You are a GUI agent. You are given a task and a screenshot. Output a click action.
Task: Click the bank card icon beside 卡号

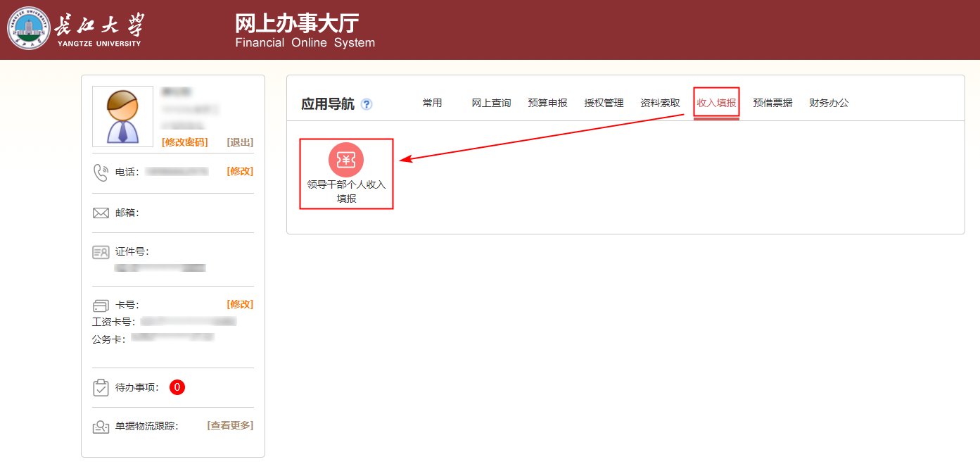[x=101, y=306]
